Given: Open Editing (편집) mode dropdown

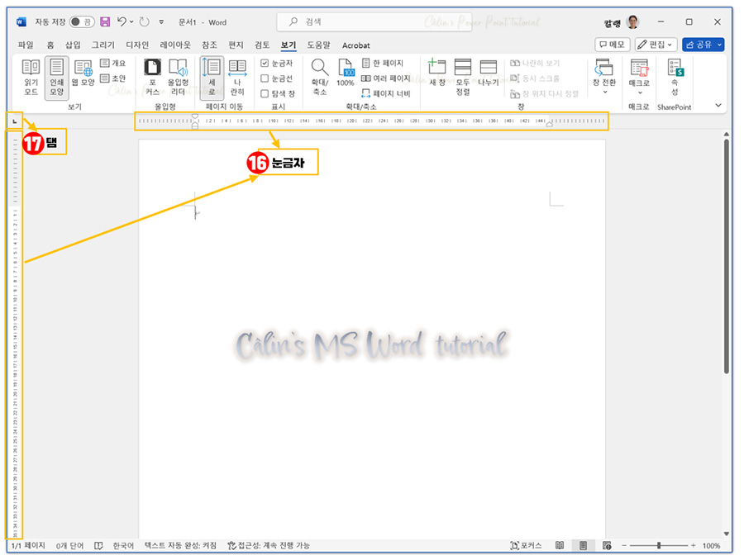Looking at the screenshot, I should tap(656, 45).
